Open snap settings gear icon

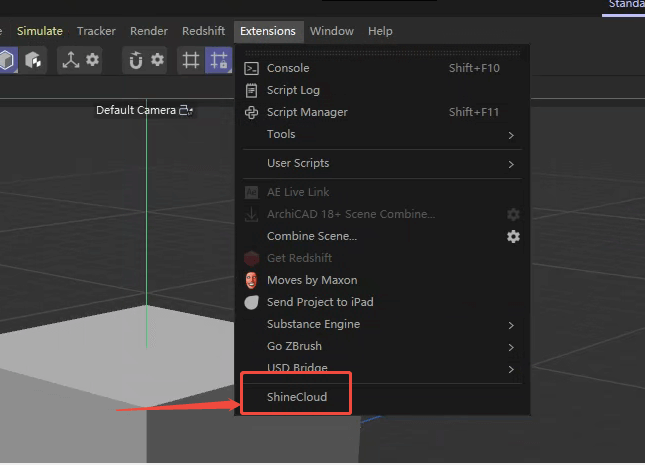click(157, 60)
